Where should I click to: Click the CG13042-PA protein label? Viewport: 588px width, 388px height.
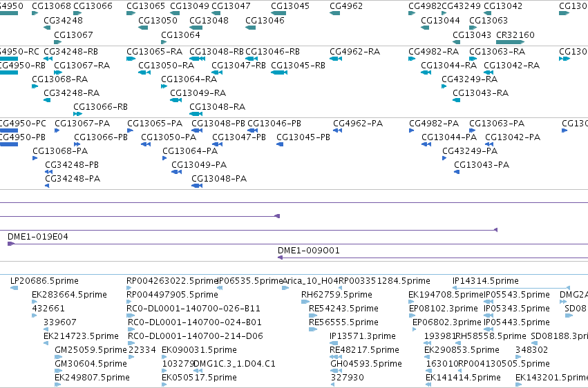[x=513, y=137]
